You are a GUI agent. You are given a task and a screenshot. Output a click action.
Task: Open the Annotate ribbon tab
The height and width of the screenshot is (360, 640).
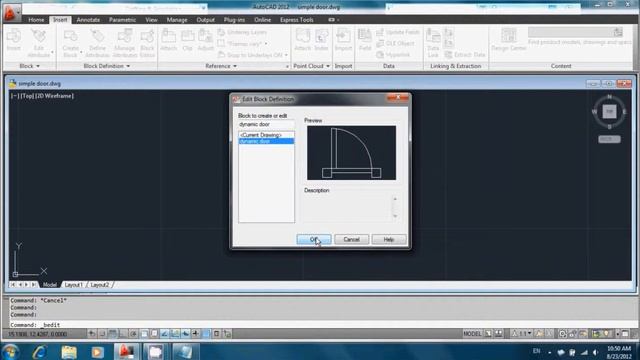pos(88,20)
